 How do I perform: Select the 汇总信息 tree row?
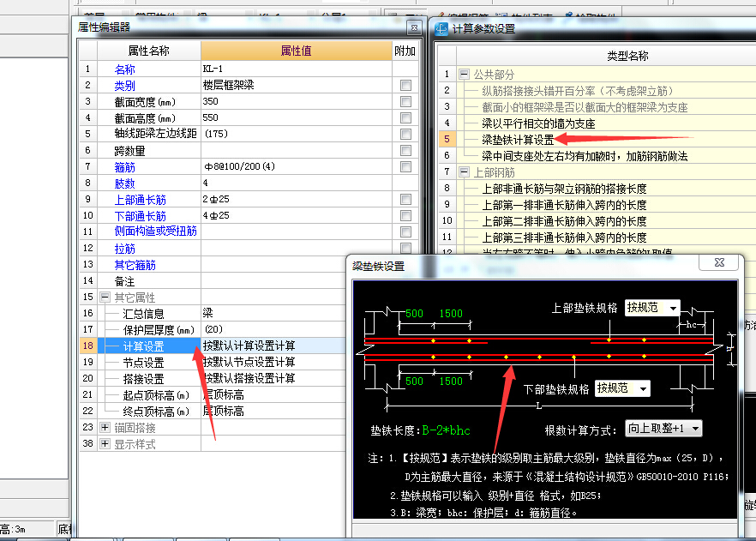tap(149, 314)
